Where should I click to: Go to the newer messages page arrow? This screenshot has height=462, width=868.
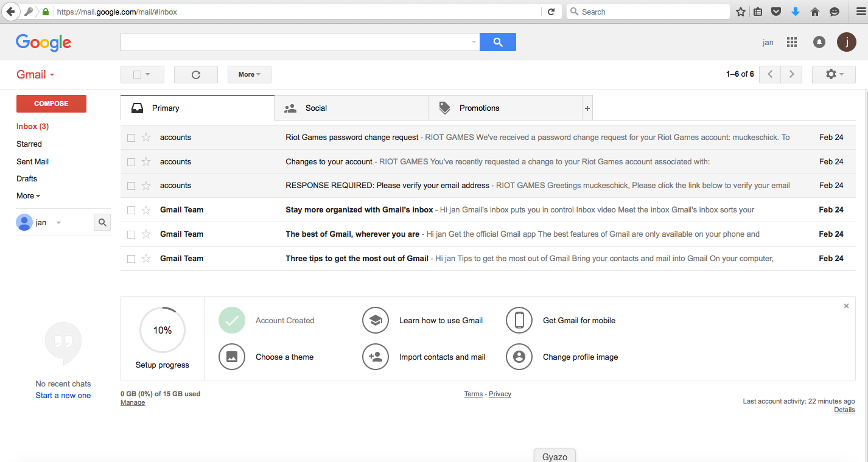[x=770, y=74]
